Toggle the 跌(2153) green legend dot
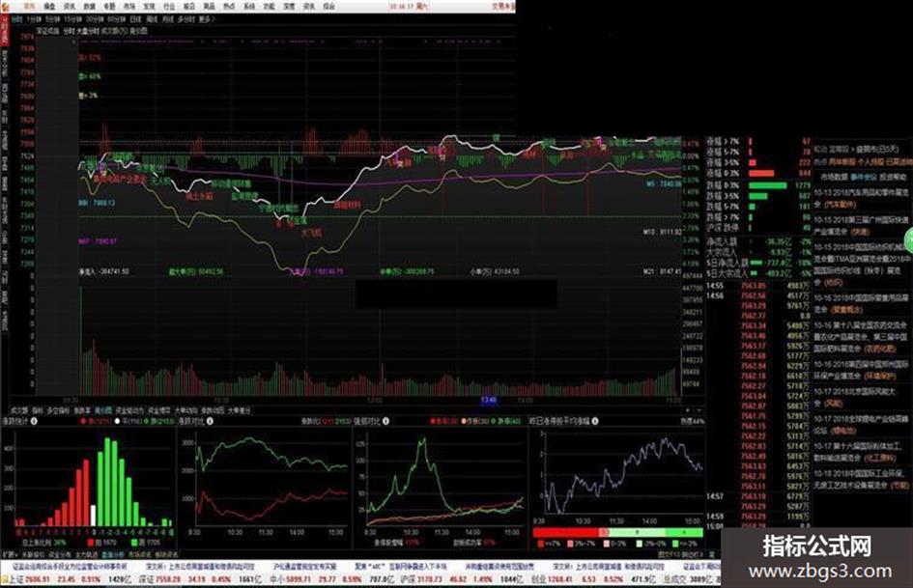 pyautogui.click(x=146, y=421)
